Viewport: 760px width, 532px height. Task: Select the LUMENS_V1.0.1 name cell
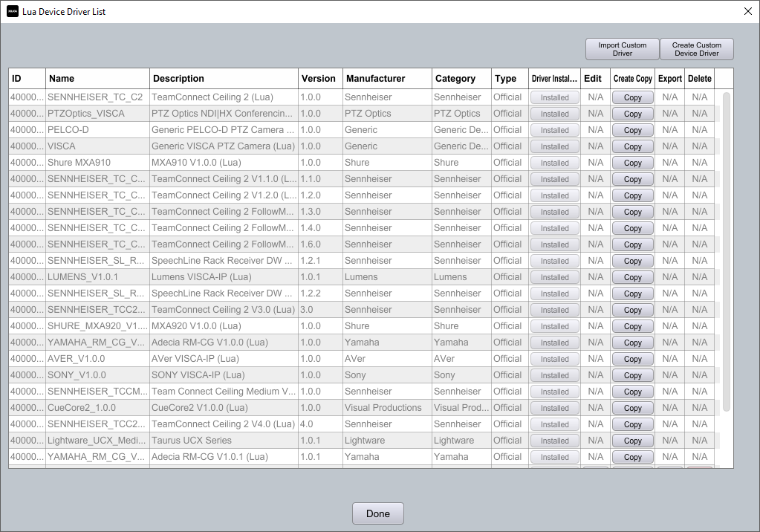coord(98,277)
